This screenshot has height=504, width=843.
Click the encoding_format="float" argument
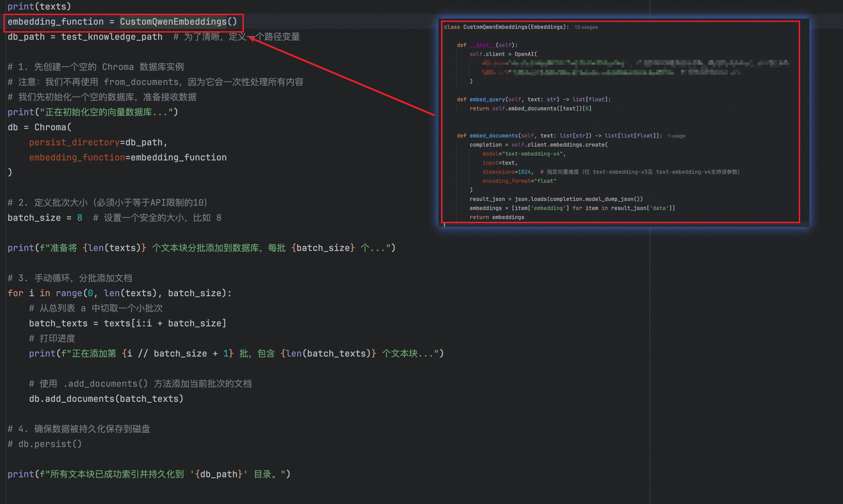point(519,181)
